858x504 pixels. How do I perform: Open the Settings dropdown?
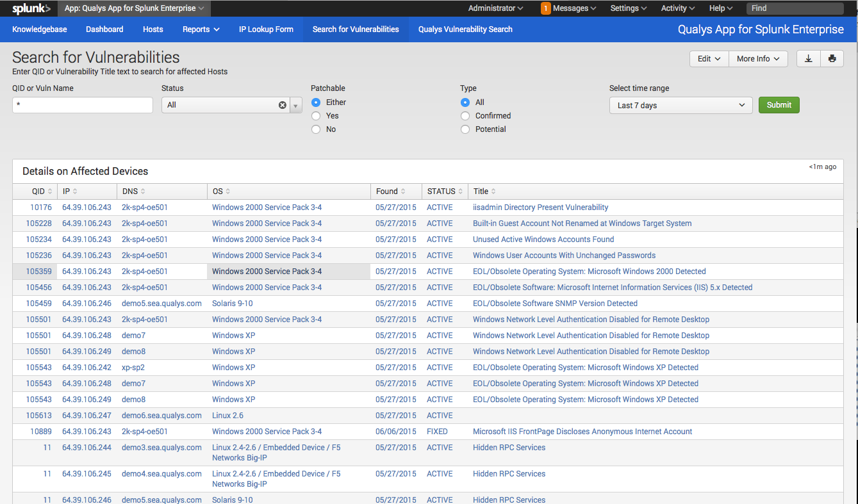pos(628,8)
